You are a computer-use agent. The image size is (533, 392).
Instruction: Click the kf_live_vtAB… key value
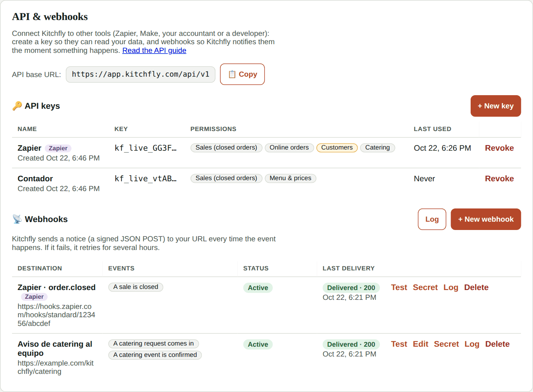(146, 179)
